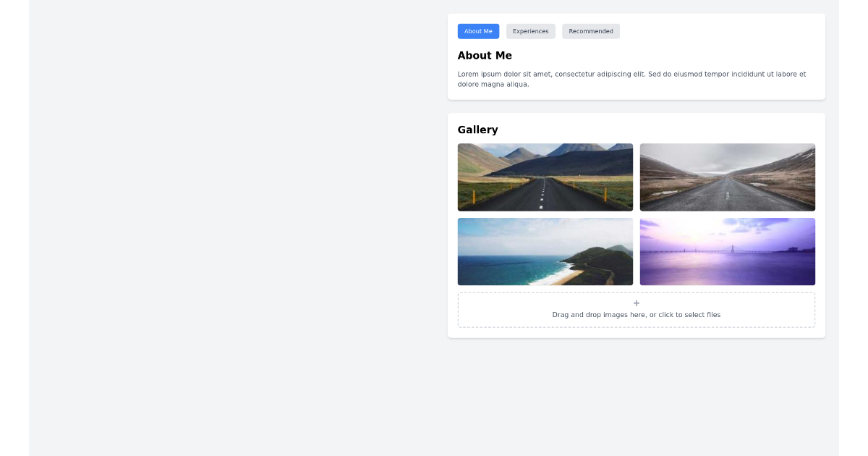Click the plus icon in the upload area
This screenshot has height=456, width=868.
pyautogui.click(x=636, y=303)
